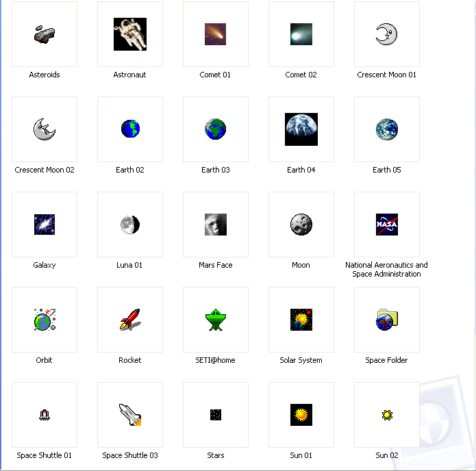Click the "Orbit" file name
Viewport: 476px width, 471px height.
coord(44,360)
